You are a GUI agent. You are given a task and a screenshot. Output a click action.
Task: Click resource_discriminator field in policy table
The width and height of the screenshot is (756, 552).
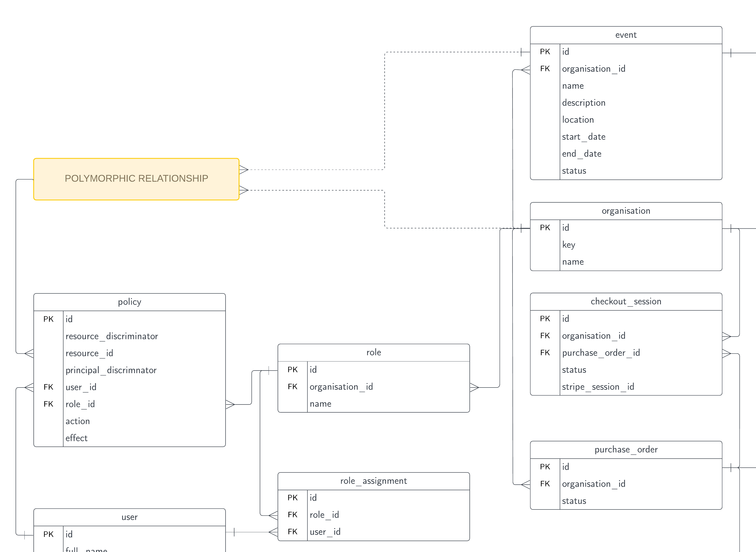(112, 336)
